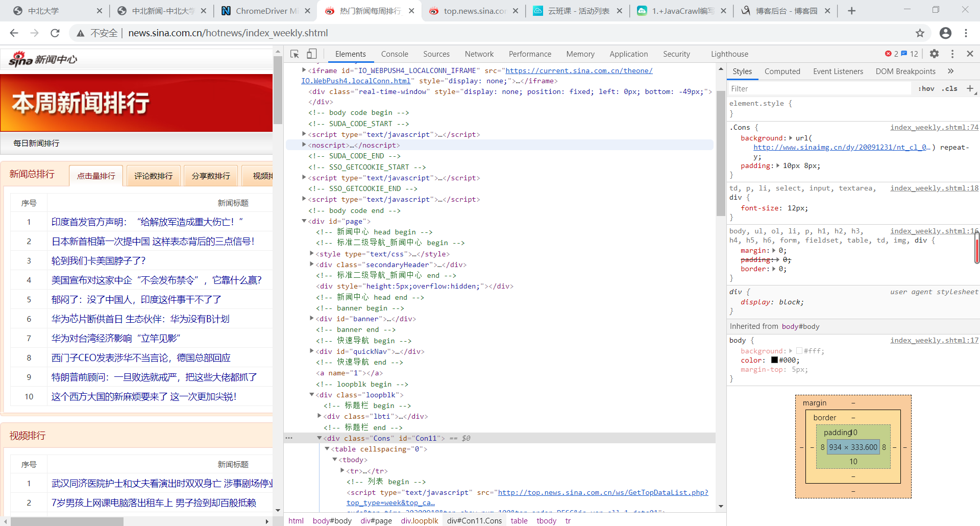
Task: Open the Network tab
Action: pos(479,54)
